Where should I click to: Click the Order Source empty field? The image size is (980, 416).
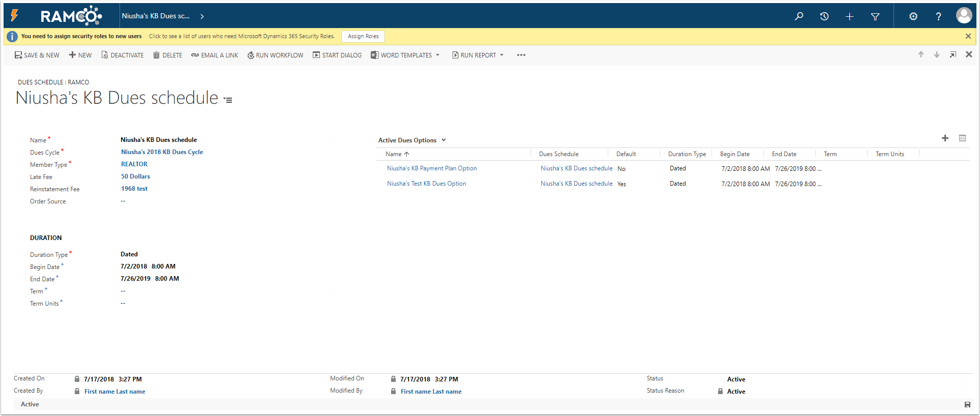click(x=123, y=201)
